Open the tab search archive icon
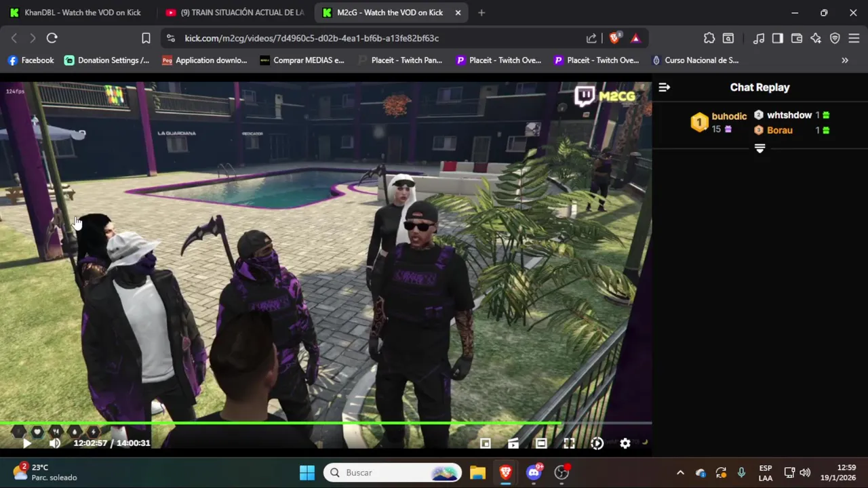This screenshot has height=488, width=868. tap(728, 38)
